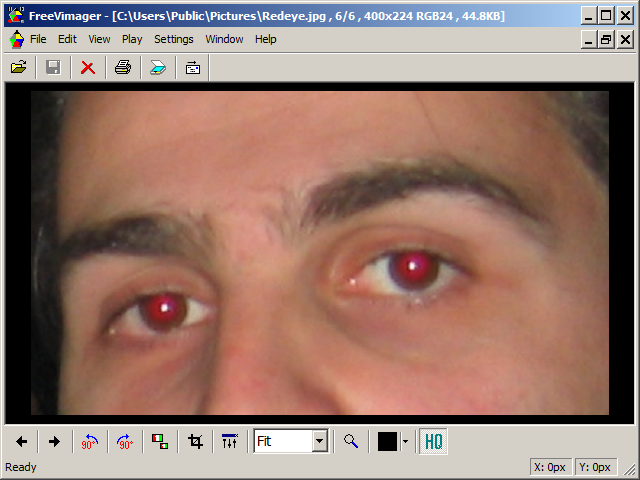The height and width of the screenshot is (480, 640).
Task: Close the inner document window
Action: (x=625, y=40)
